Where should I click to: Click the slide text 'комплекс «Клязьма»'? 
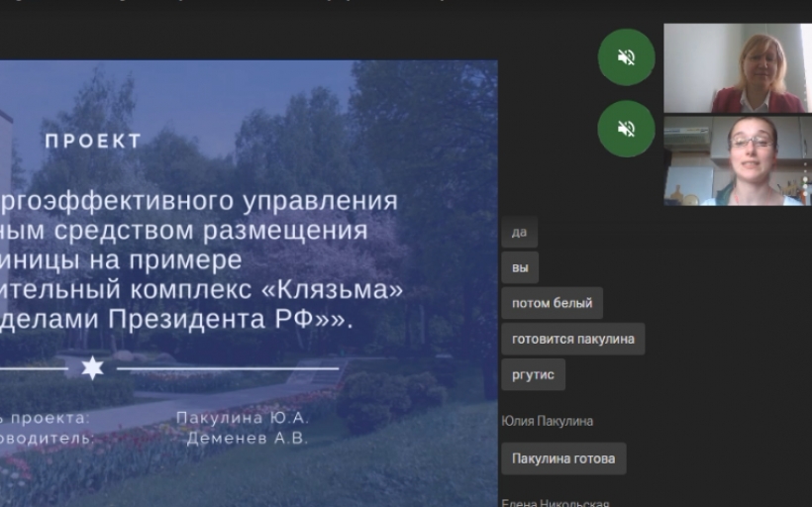(266, 289)
